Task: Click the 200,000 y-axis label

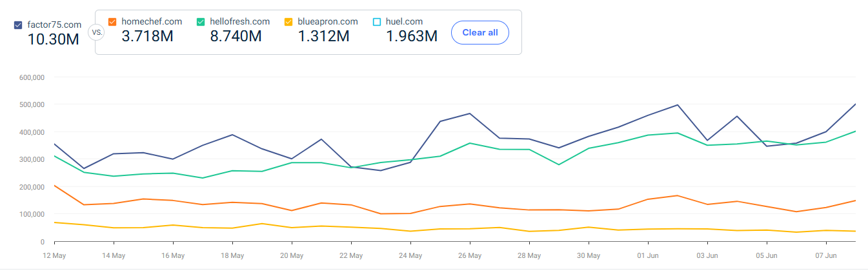Action: tap(31, 187)
